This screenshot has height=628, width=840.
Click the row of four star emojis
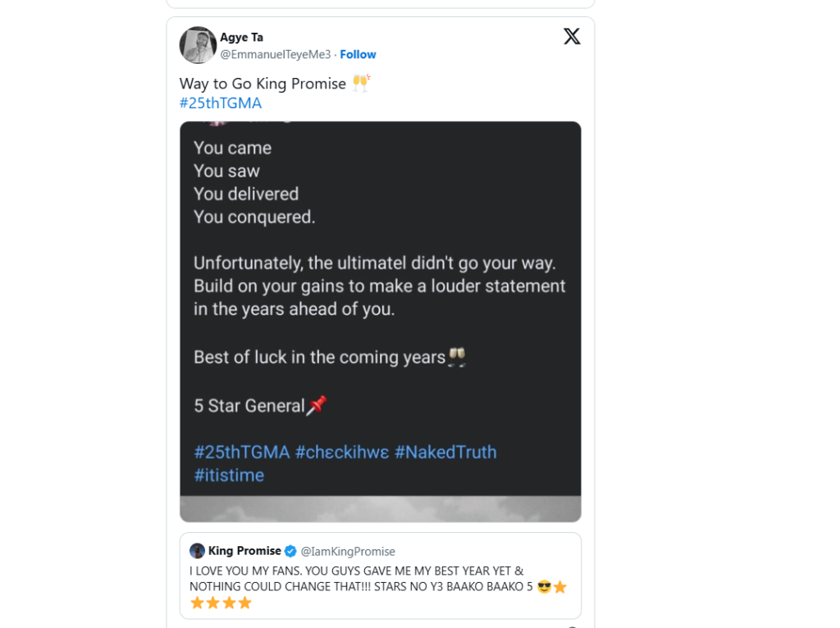pos(221,603)
